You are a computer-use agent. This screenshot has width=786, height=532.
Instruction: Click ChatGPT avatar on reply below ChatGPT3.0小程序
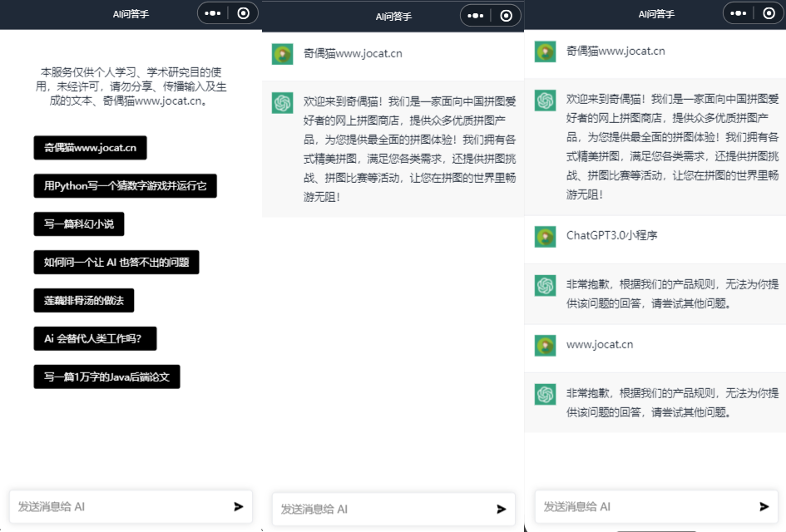[545, 286]
